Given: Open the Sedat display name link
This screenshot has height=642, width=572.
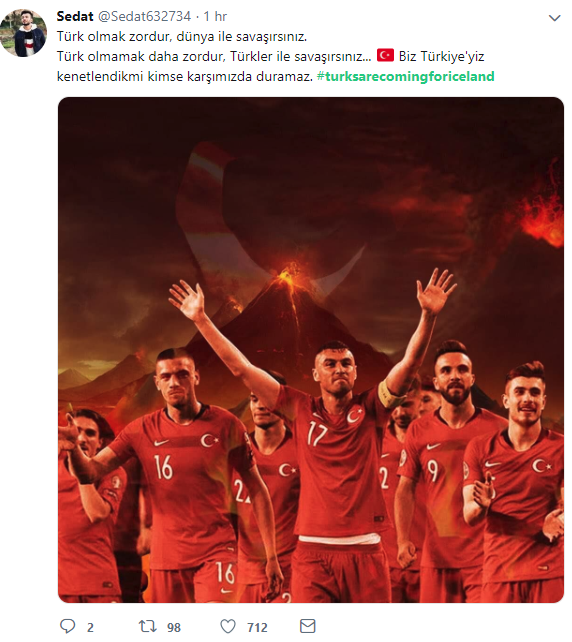Looking at the screenshot, I should point(75,16).
